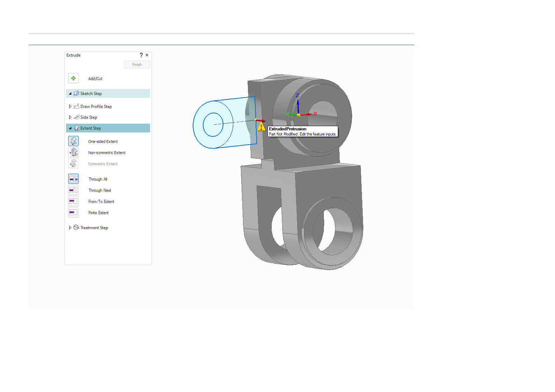Click the Add/Cut label

click(95, 79)
